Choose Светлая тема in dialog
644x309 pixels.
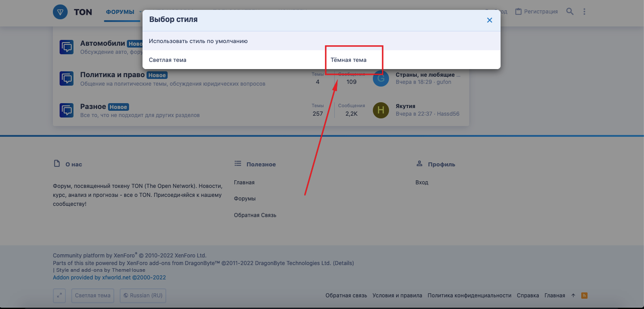click(168, 60)
